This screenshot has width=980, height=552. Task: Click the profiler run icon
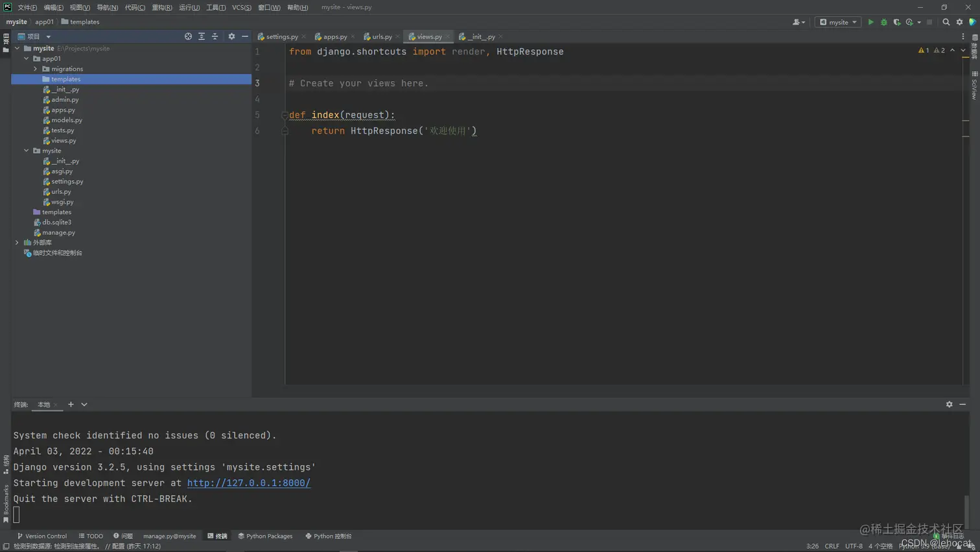click(x=909, y=22)
